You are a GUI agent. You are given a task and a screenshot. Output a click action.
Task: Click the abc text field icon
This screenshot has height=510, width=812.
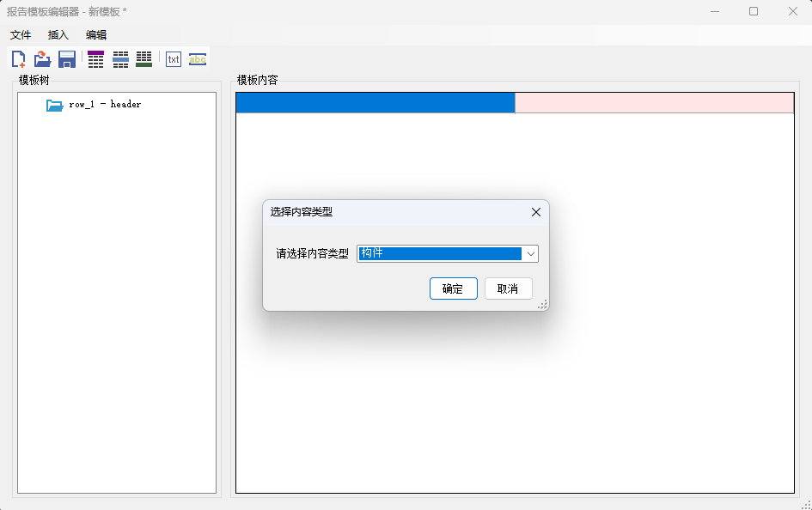pos(198,59)
